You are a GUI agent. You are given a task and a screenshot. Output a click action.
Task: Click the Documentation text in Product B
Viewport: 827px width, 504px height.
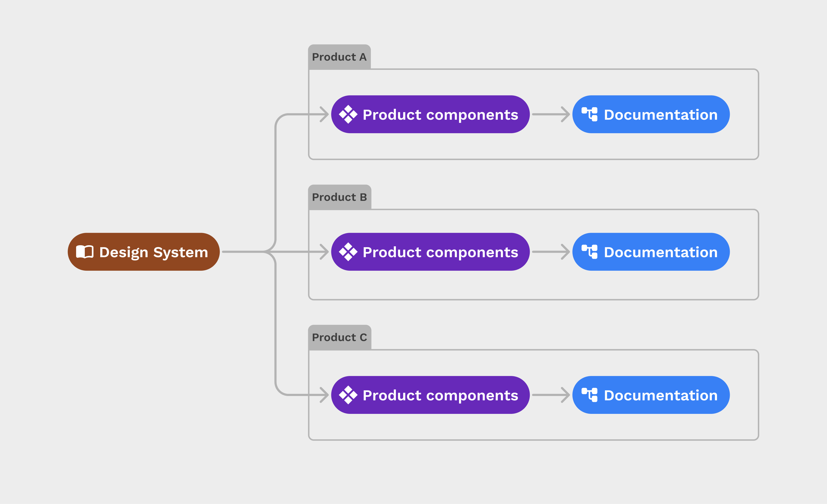661,252
